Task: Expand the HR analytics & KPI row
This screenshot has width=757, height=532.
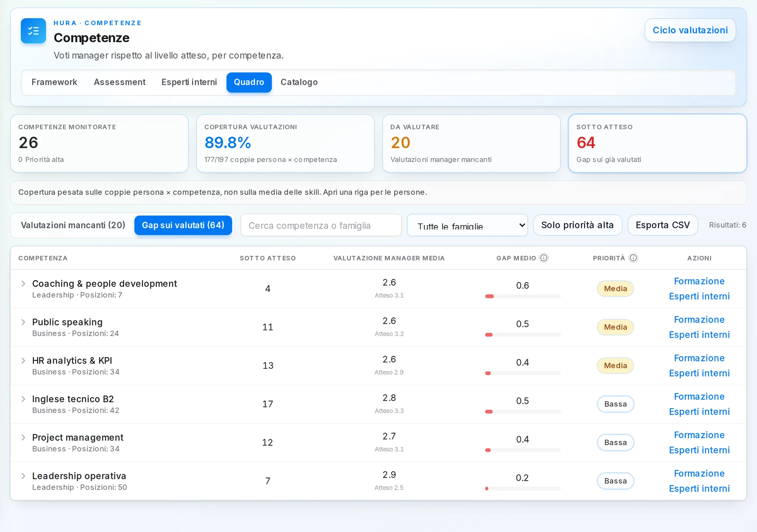Action: tap(23, 361)
